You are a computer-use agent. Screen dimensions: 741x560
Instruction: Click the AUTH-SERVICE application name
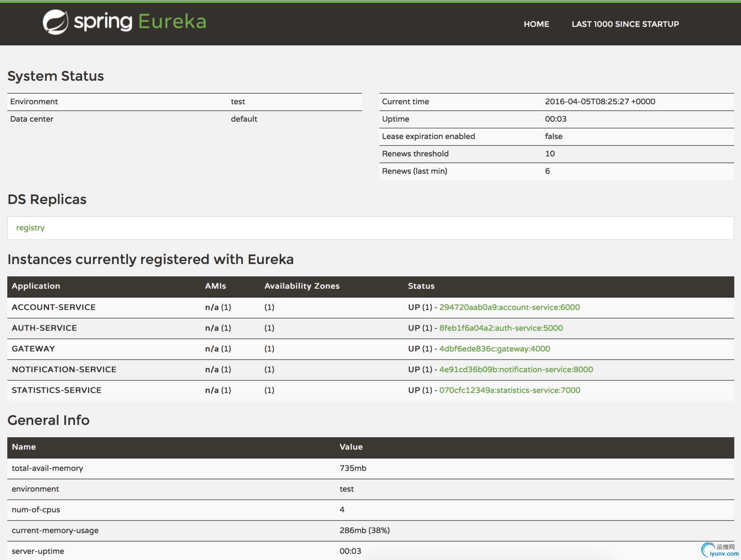(x=44, y=328)
